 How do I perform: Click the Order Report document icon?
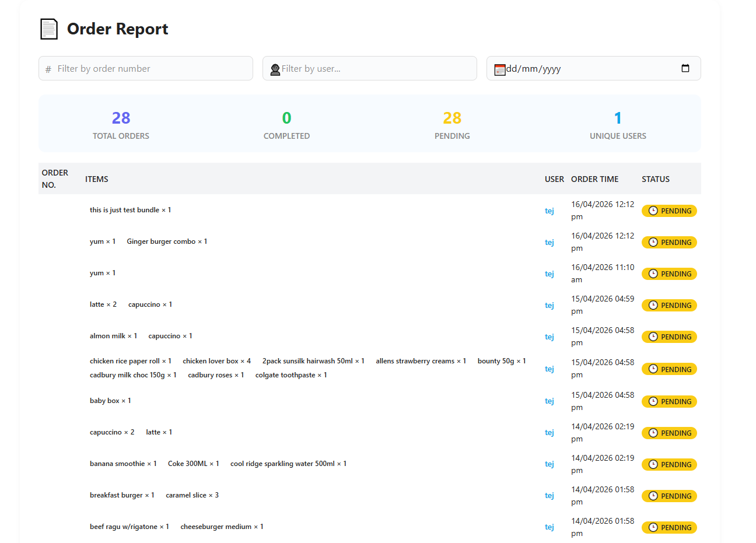[49, 29]
